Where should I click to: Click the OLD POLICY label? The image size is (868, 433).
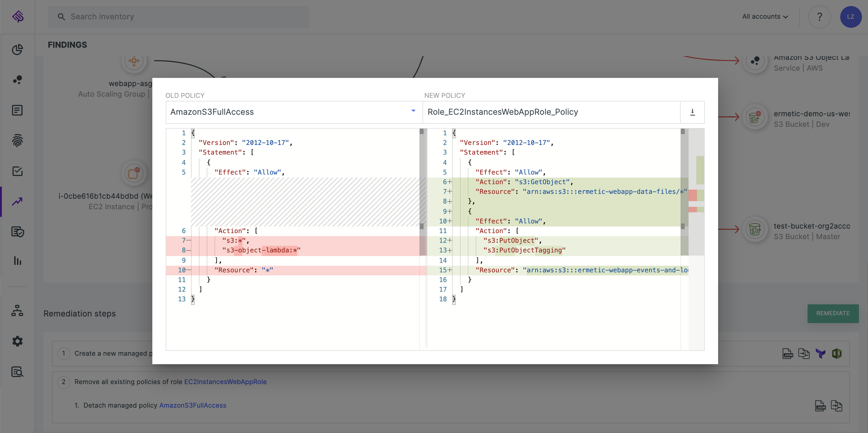[x=185, y=96]
